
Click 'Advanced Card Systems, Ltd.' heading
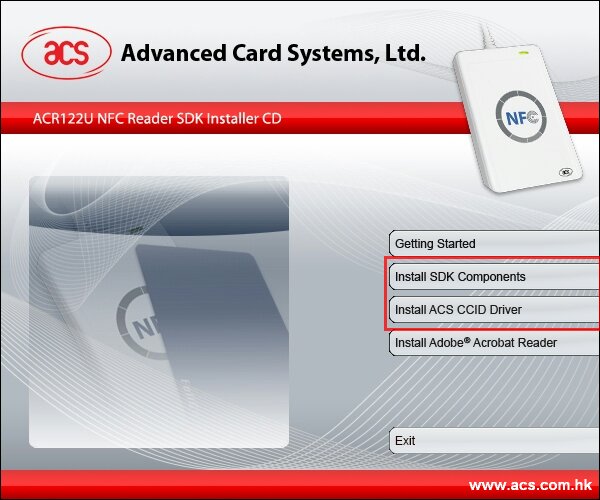(x=273, y=53)
